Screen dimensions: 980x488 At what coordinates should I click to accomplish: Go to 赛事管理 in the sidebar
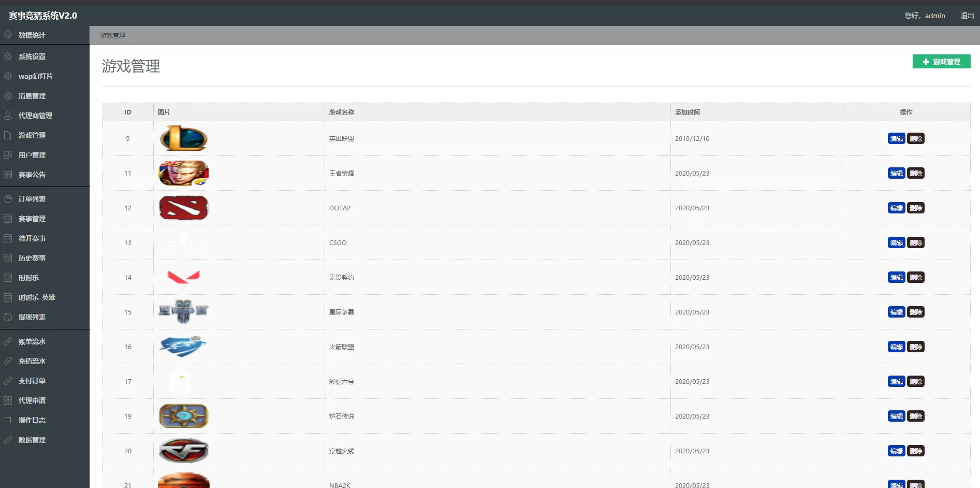click(x=32, y=219)
